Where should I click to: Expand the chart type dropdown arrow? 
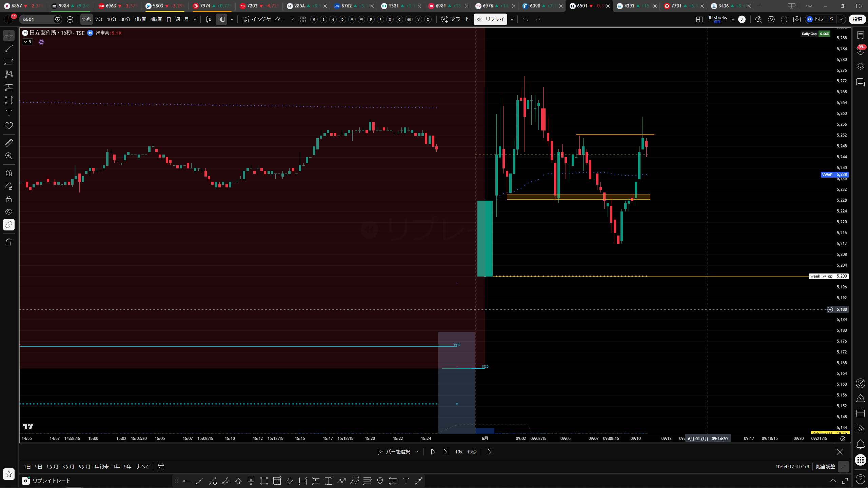tap(232, 19)
